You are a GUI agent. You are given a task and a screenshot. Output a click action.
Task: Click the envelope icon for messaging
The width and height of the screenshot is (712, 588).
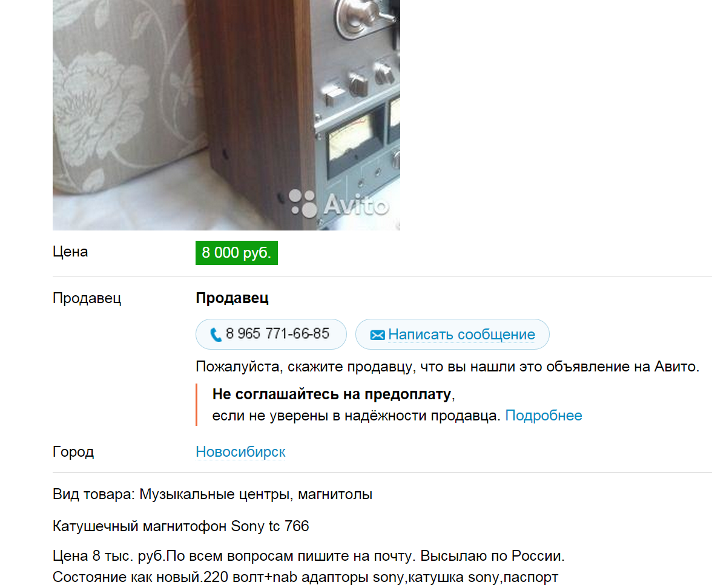coord(377,335)
